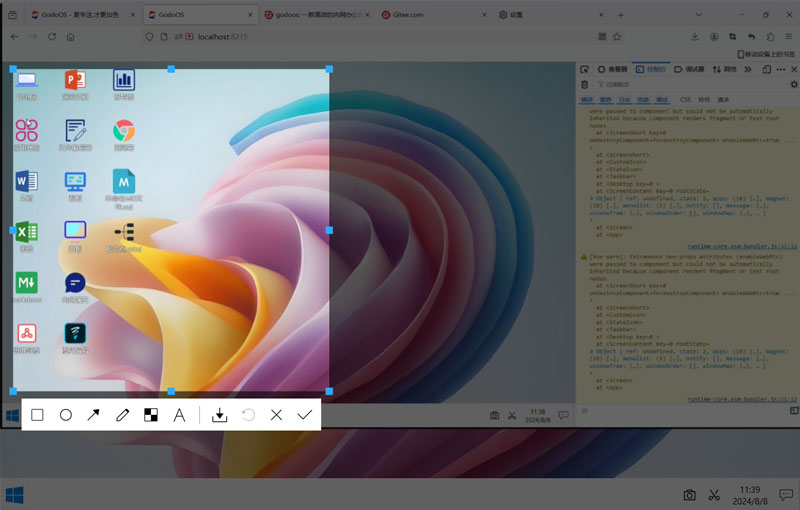
Task: Activate the text annotation tool
Action: 180,415
